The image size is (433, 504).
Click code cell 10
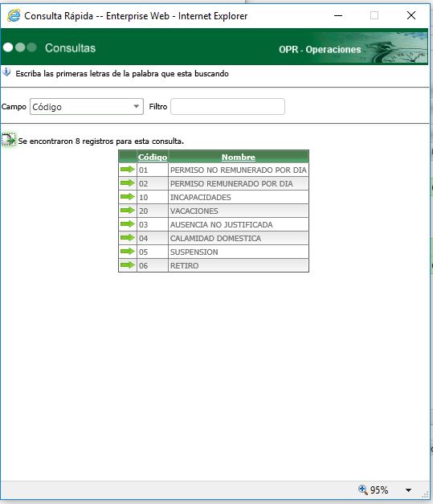153,197
